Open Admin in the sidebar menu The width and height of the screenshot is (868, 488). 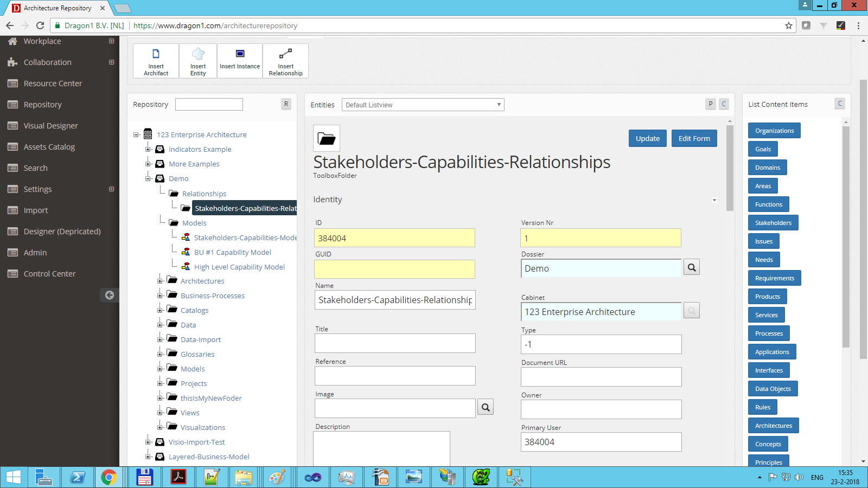coord(35,253)
